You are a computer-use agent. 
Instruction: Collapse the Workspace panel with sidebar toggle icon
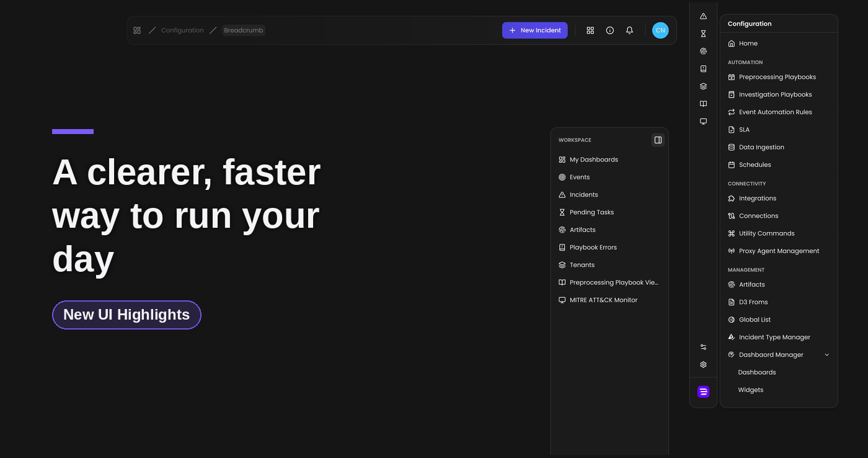658,140
